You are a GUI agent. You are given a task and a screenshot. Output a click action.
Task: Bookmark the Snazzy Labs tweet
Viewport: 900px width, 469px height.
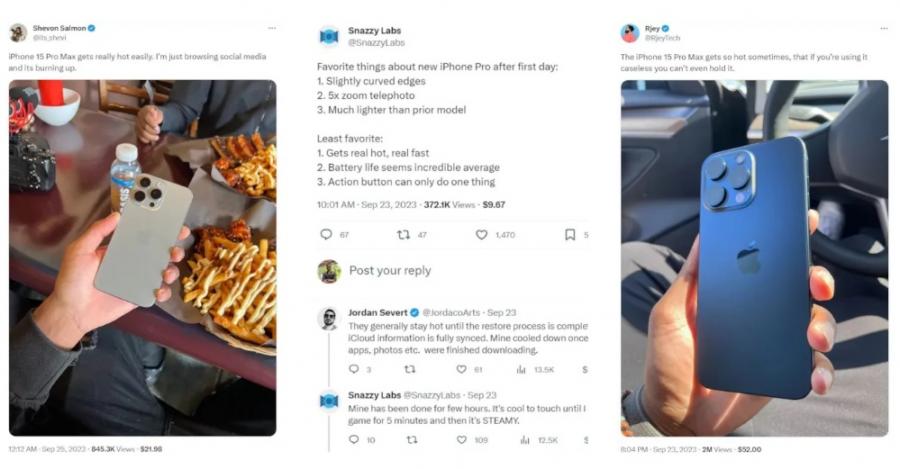click(x=569, y=234)
